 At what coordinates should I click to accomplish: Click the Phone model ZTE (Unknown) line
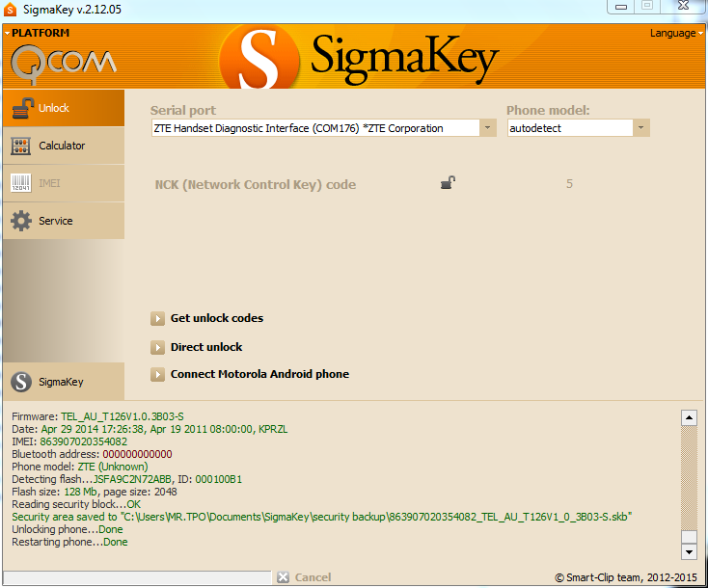[80, 467]
